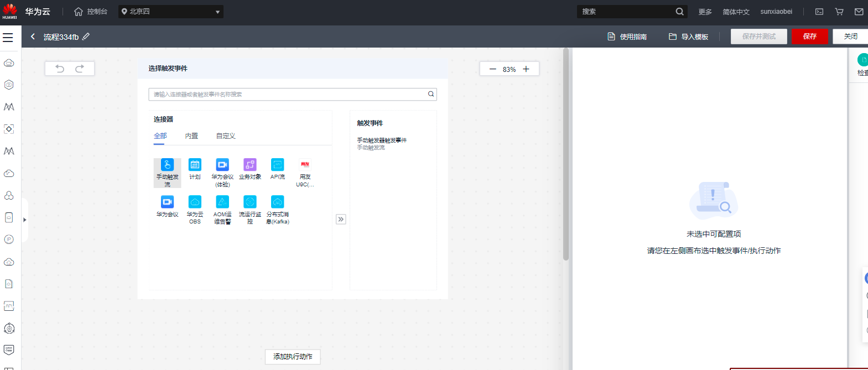Image resolution: width=868 pixels, height=370 pixels.
Task: Click the 83% zoom level value
Action: (x=509, y=69)
